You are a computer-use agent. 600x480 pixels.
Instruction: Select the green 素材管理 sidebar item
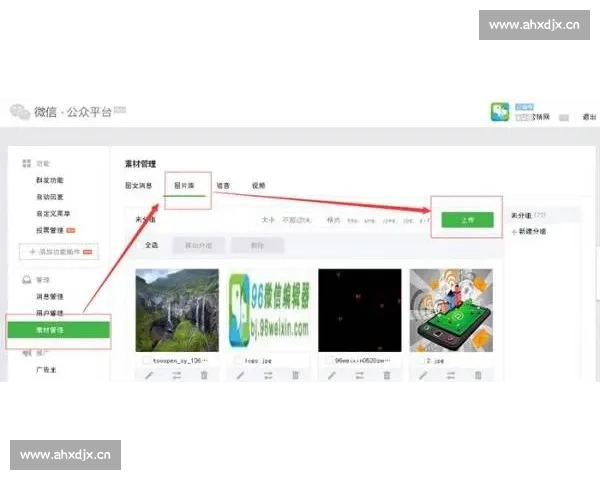tap(59, 330)
